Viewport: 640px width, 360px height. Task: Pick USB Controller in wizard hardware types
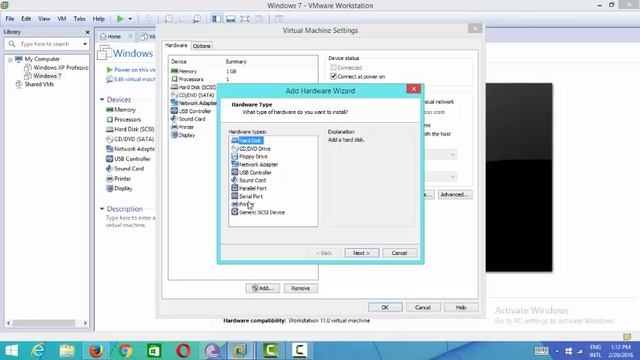point(251,172)
